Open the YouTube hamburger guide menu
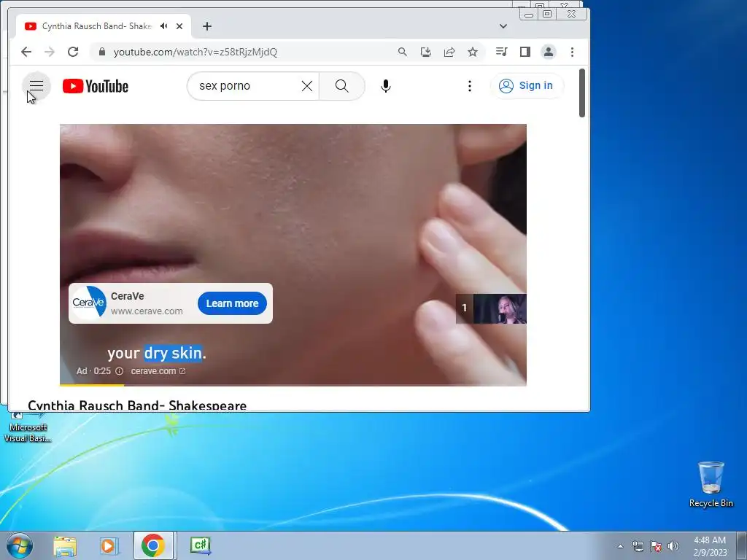The width and height of the screenshot is (747, 560). pos(36,86)
